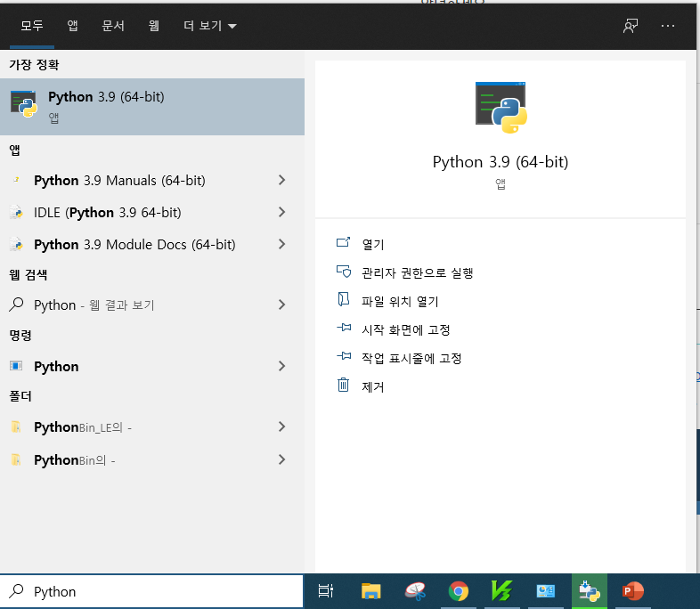This screenshot has width=700, height=609.
Task: Expand arrow for PythonBin folder
Action: coord(281,460)
